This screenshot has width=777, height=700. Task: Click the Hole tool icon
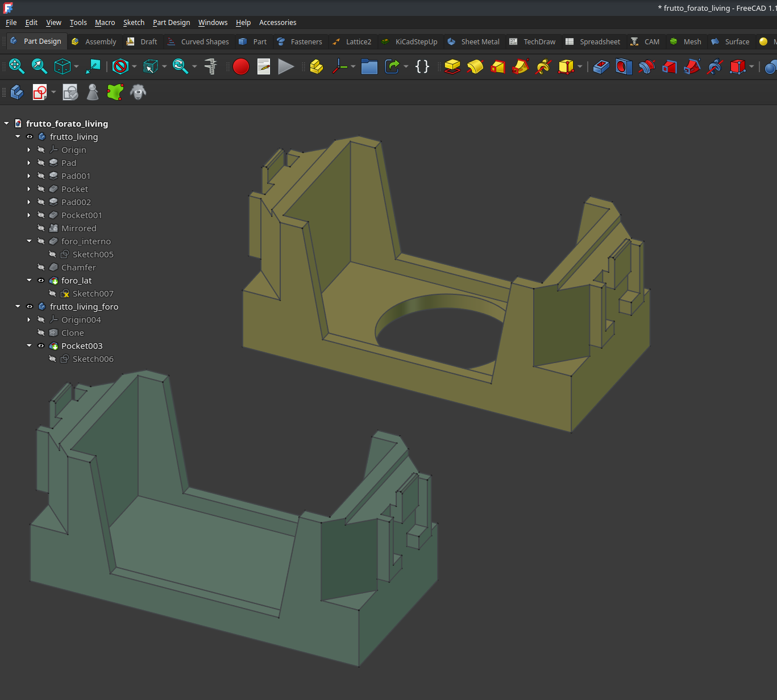tap(624, 66)
